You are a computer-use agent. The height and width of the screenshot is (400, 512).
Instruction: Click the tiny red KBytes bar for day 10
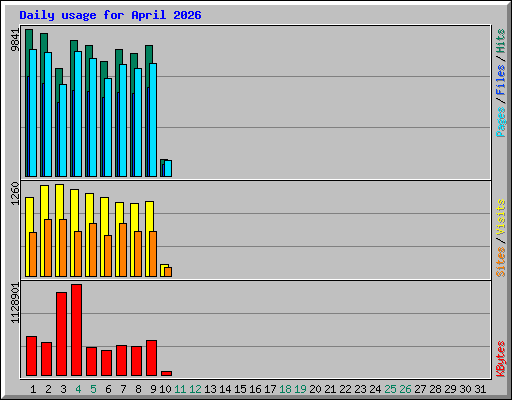[166, 374]
